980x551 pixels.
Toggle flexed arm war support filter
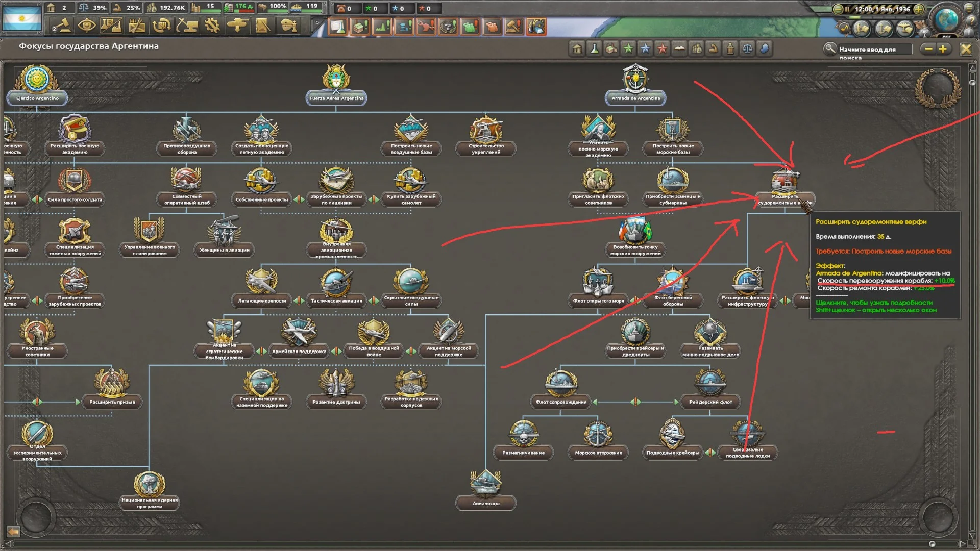point(713,49)
